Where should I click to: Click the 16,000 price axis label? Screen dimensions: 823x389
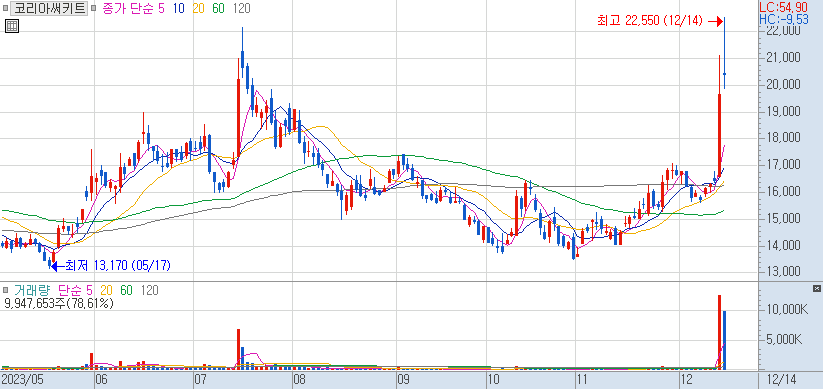(783, 192)
